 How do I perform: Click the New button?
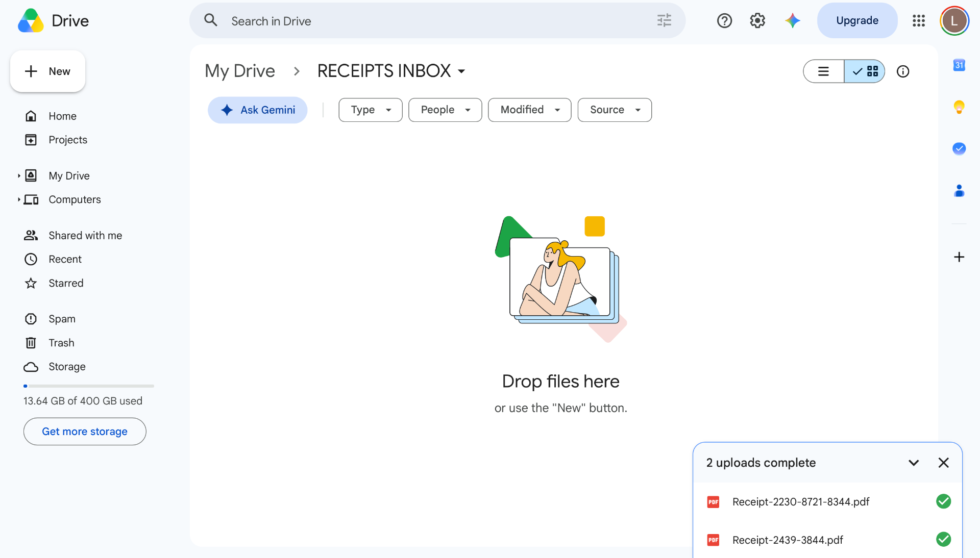click(x=47, y=71)
